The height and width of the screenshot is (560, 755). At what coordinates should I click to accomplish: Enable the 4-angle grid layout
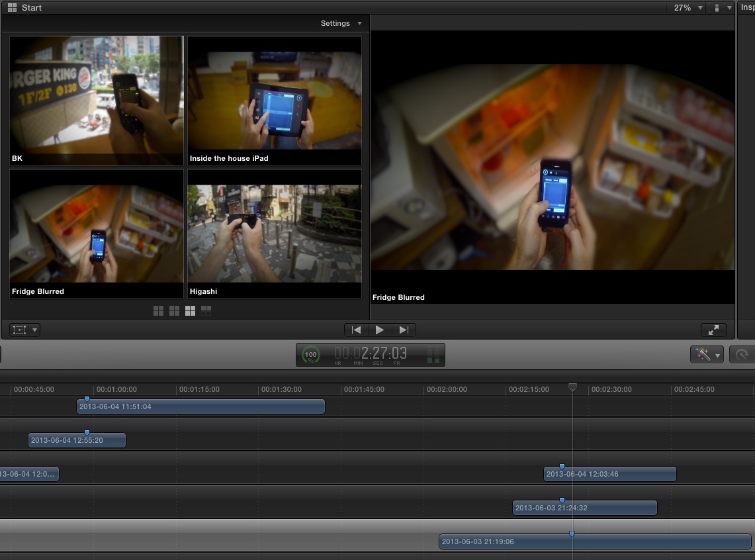[174, 310]
